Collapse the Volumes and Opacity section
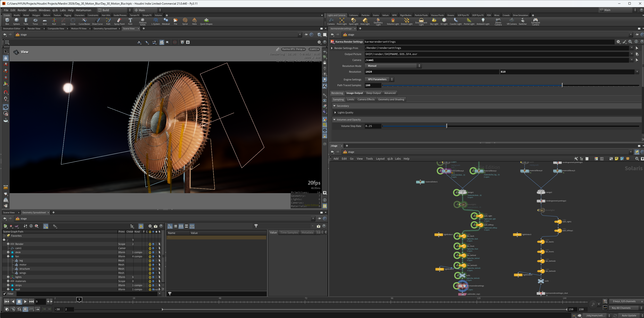 pos(334,120)
